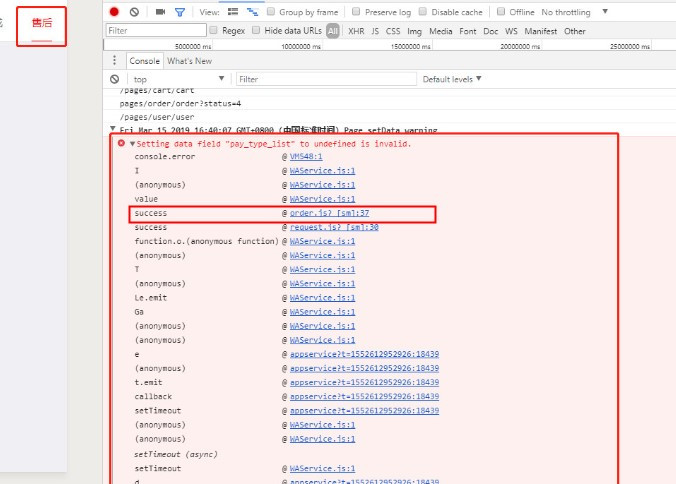Image resolution: width=676 pixels, height=484 pixels.
Task: Toggle the waterfall overview icon
Action: point(252,12)
